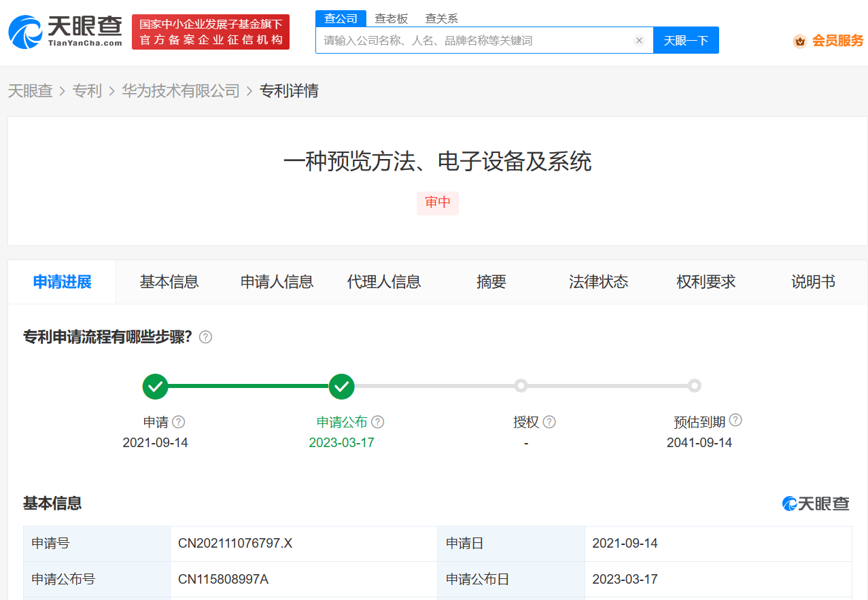Click help icon next to 申请公布 step
This screenshot has width=868, height=600.
coord(378,422)
